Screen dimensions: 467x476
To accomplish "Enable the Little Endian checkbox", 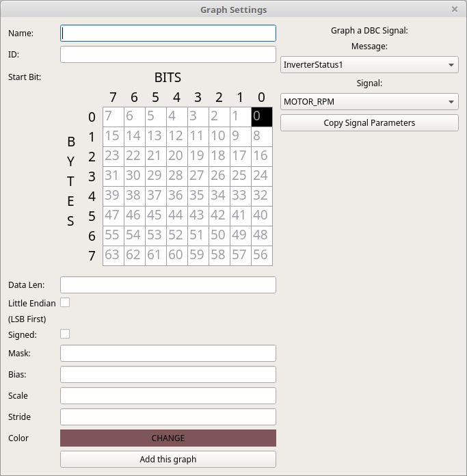I will pyautogui.click(x=65, y=303).
